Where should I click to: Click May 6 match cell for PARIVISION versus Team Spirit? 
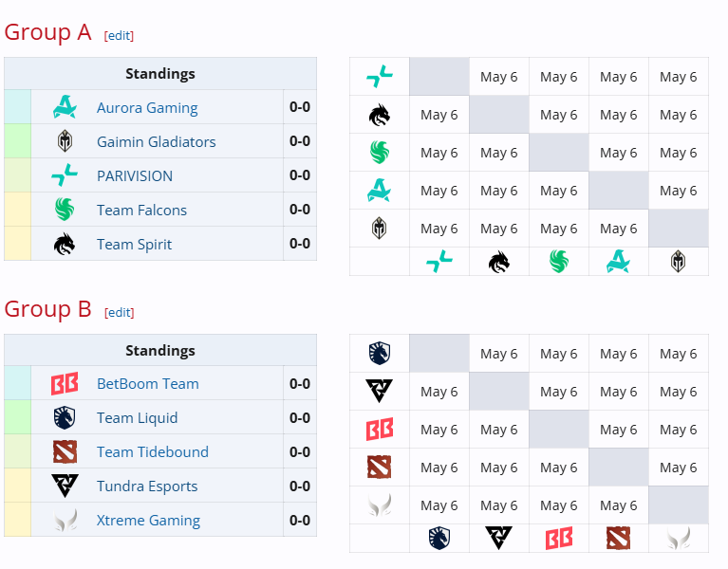pos(499,77)
